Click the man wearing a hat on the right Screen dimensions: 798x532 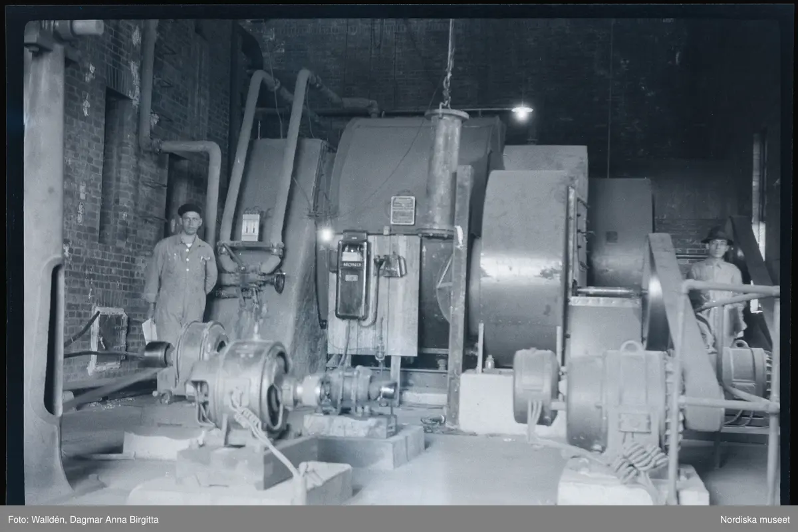[717, 279]
